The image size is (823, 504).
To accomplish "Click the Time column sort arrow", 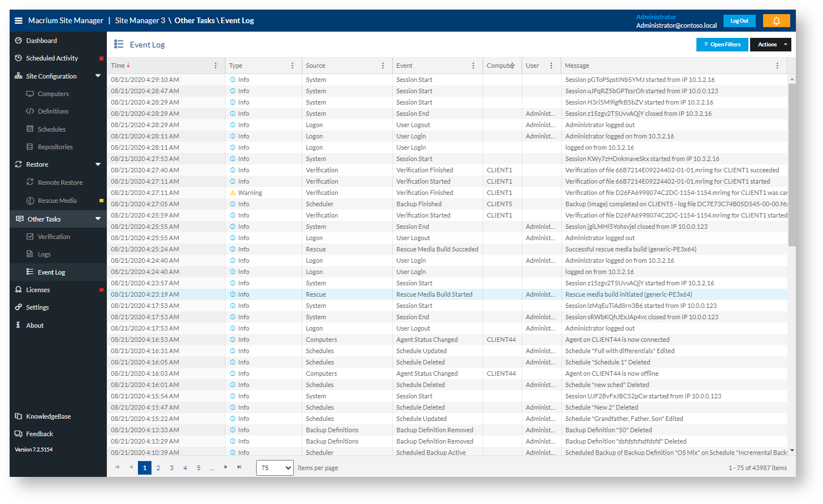I will click(128, 65).
